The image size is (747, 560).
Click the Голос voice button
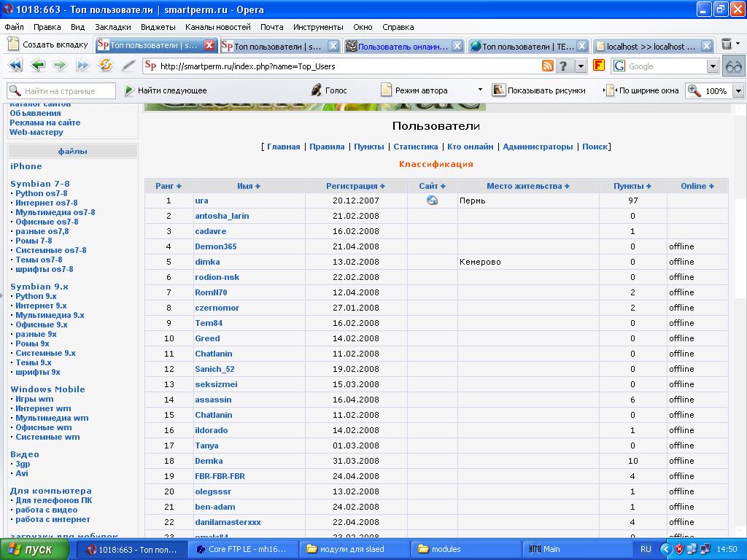[329, 90]
